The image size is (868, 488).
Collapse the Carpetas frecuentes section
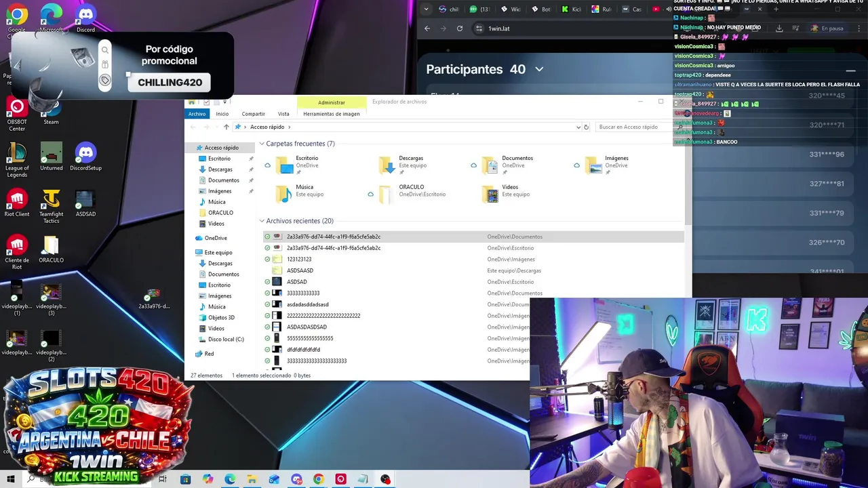(x=262, y=144)
